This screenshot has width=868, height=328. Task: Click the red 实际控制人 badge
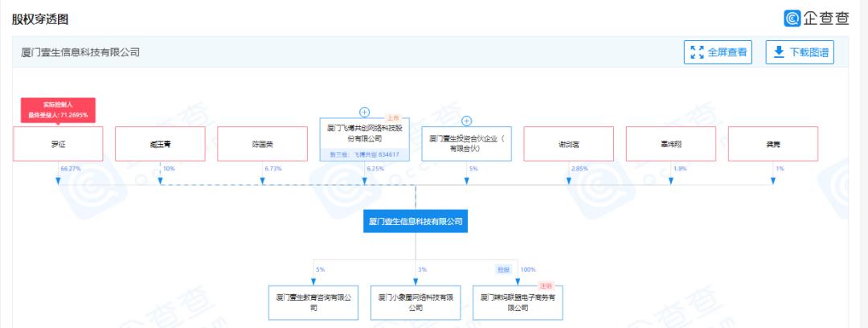tap(58, 110)
